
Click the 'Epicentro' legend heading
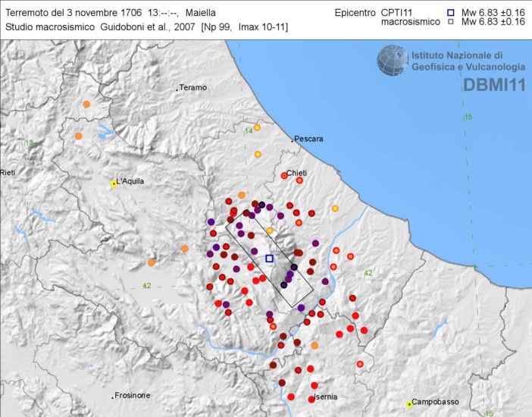(355, 12)
